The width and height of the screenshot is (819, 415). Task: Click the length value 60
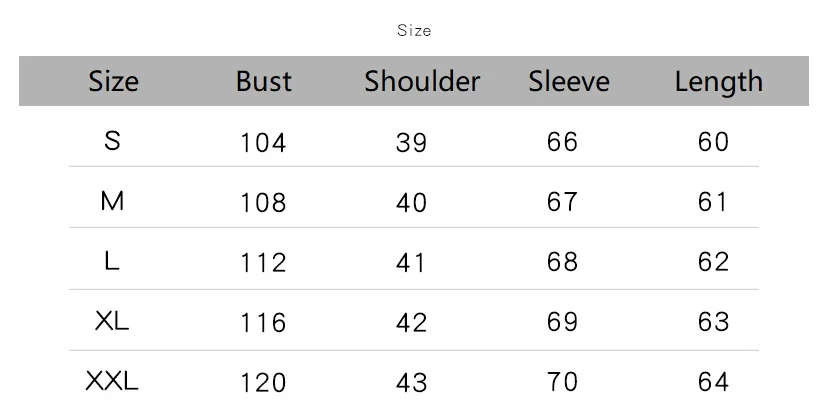713,142
